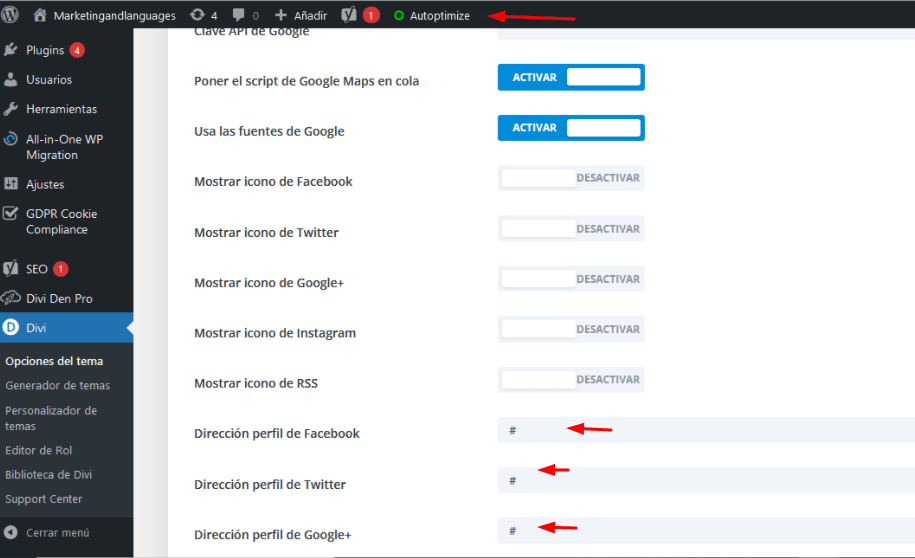Enable Mostrar icono de Facebook switch

tap(571, 178)
